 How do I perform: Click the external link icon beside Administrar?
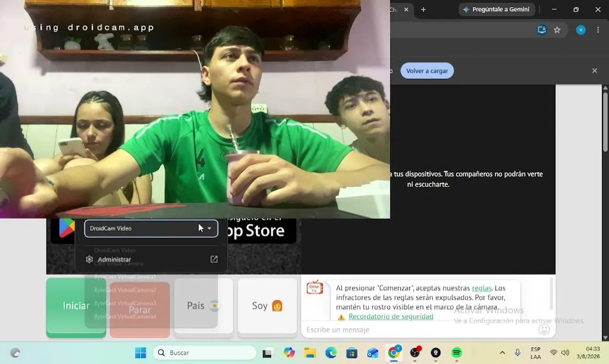(x=214, y=259)
